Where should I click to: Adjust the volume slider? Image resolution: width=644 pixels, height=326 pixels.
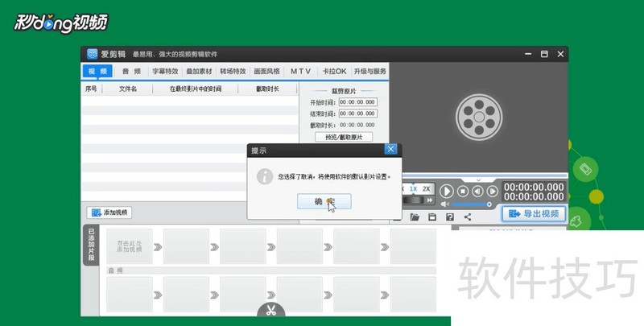pyautogui.click(x=472, y=204)
